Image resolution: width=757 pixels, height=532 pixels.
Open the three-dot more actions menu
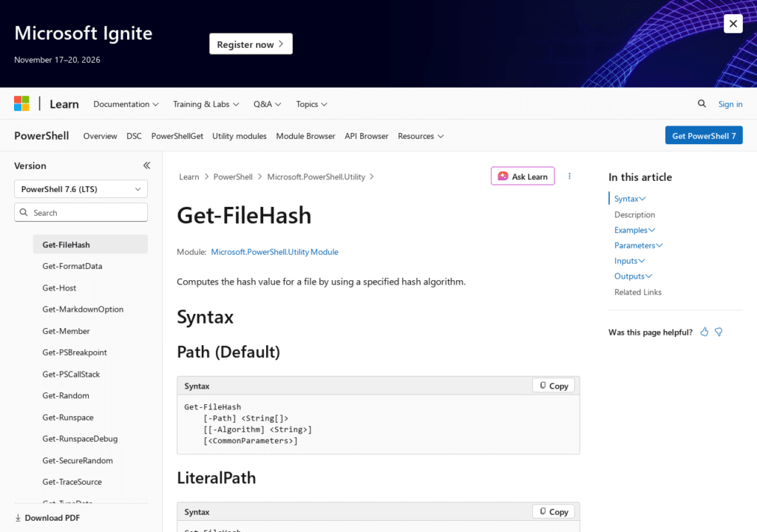[569, 176]
